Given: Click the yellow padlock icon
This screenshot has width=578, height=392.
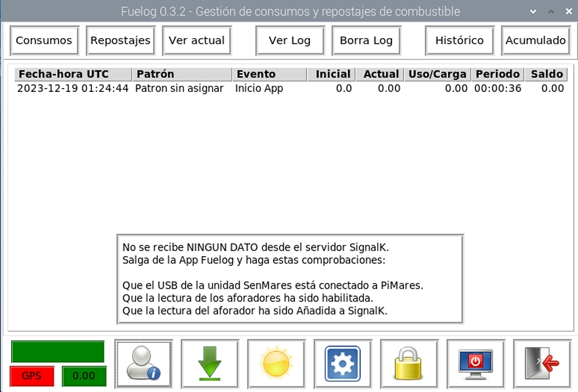Looking at the screenshot, I should [409, 363].
